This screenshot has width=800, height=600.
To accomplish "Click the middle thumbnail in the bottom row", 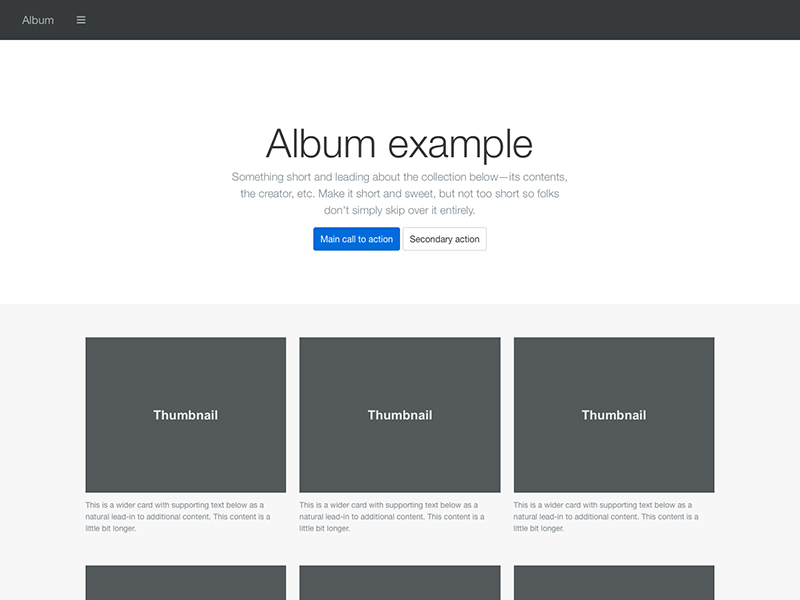I will click(x=399, y=585).
